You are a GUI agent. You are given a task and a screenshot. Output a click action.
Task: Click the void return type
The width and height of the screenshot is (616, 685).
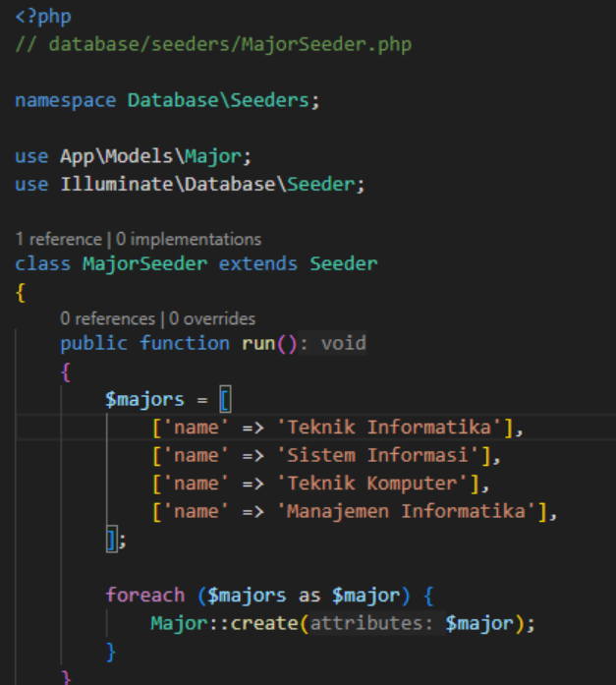[x=343, y=343]
